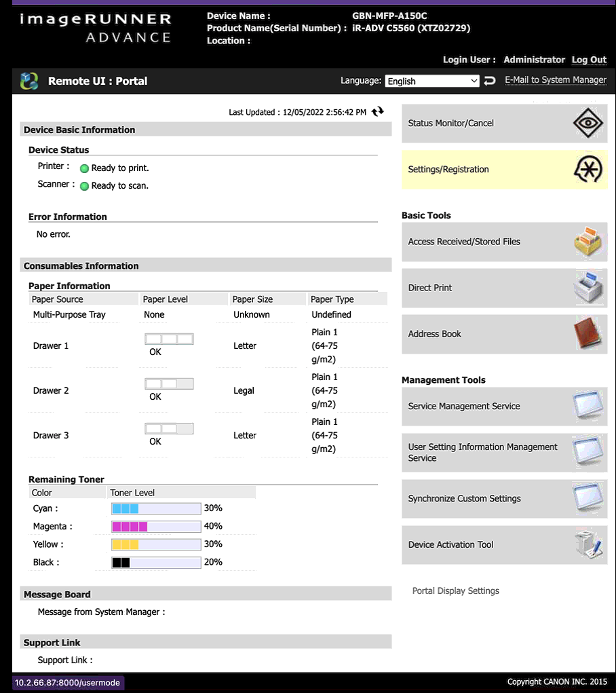Screen dimensions: 616x693
Task: Click the Black toner level bar
Action: point(156,563)
